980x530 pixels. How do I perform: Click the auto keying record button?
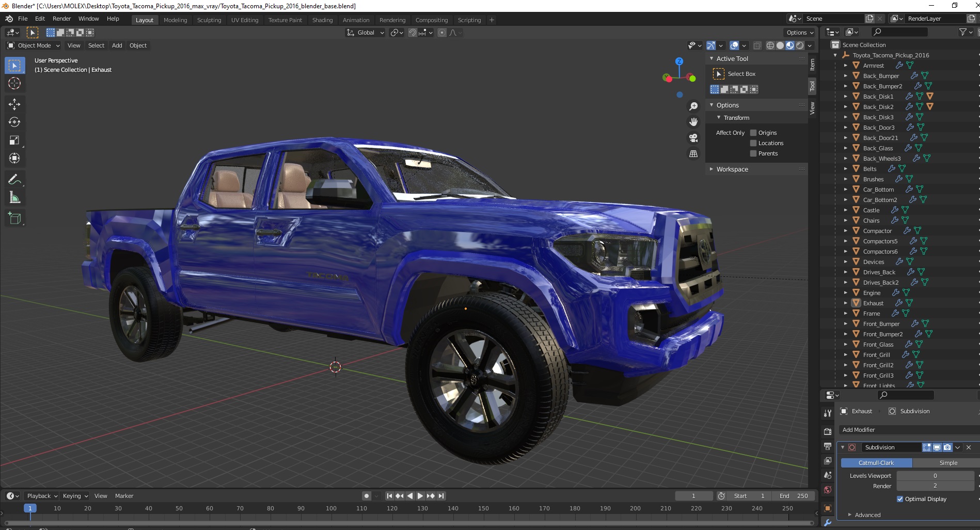click(367, 496)
